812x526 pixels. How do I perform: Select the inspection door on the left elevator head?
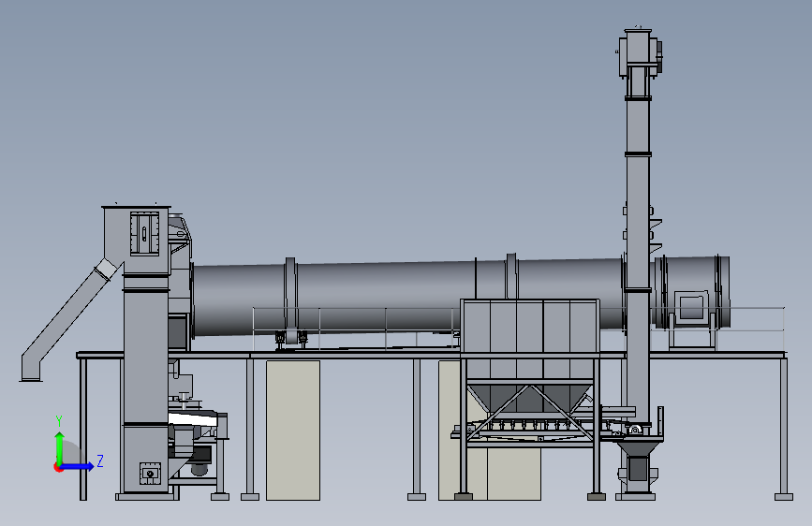[144, 233]
